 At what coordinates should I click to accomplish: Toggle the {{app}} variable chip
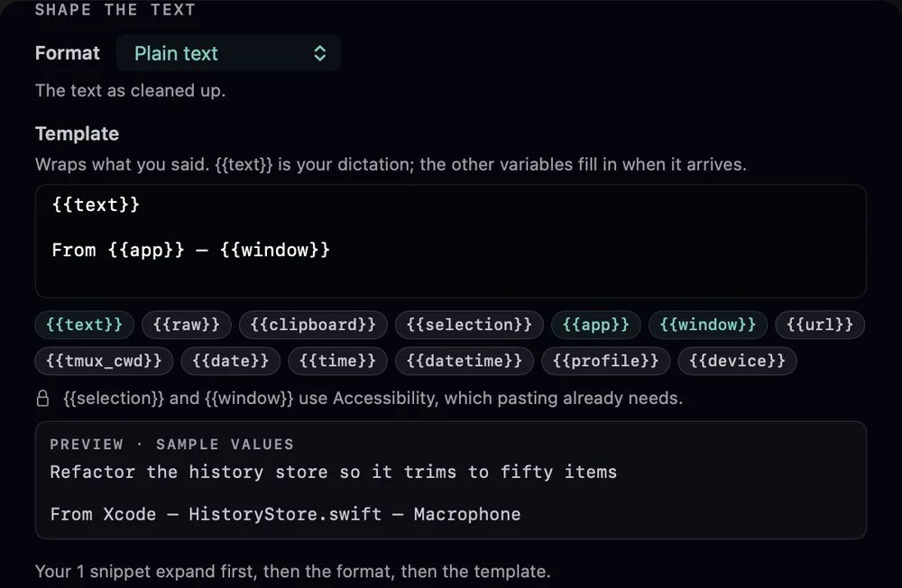(595, 325)
